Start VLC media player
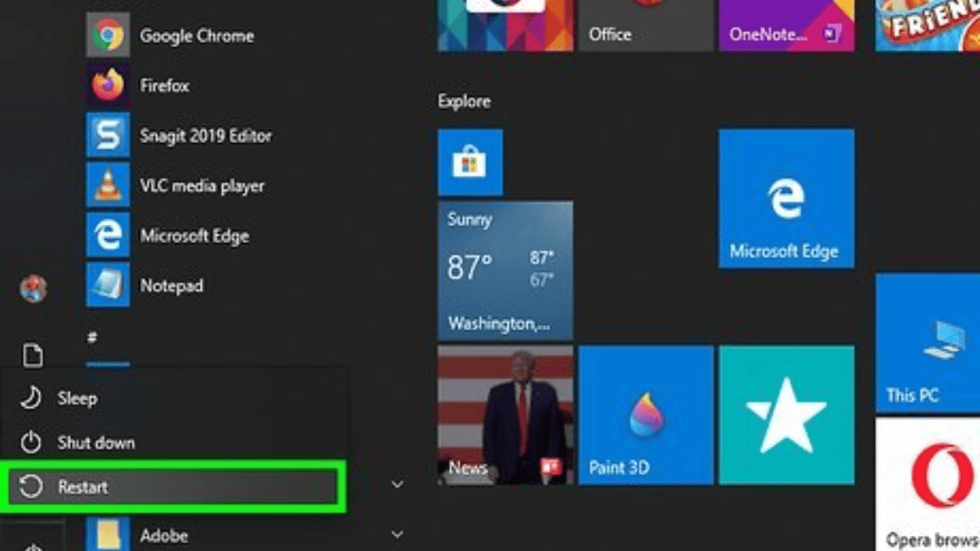The image size is (980, 551). [175, 186]
